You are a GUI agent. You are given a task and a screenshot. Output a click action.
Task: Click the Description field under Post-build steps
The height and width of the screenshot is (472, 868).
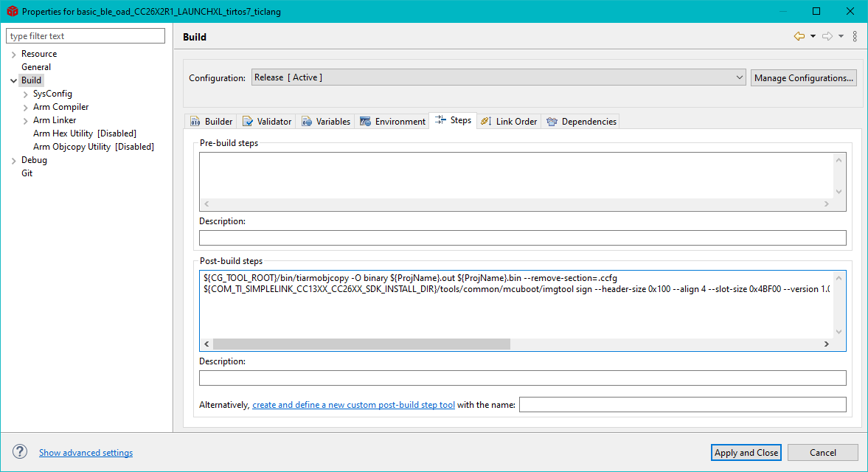[x=523, y=377]
